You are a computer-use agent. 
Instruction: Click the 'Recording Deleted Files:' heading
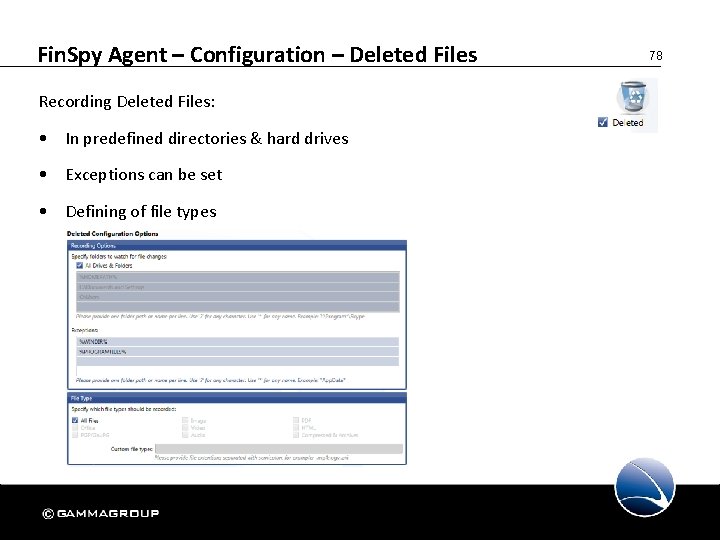(127, 101)
